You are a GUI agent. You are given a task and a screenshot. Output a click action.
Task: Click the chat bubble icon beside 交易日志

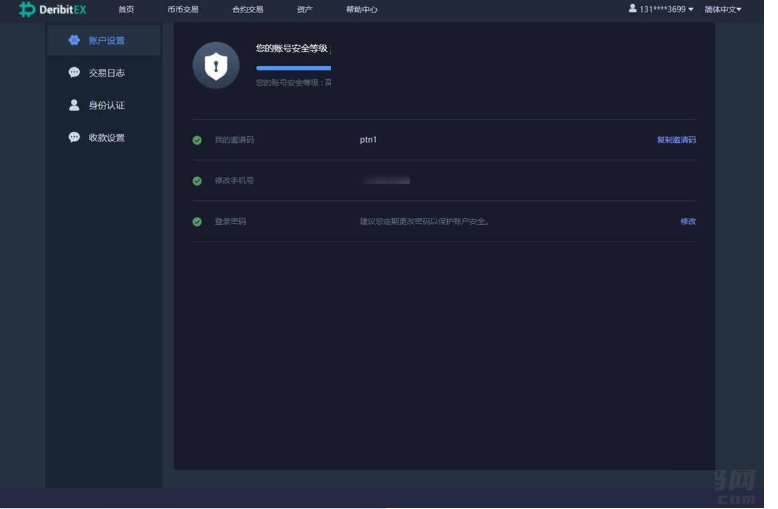click(74, 72)
